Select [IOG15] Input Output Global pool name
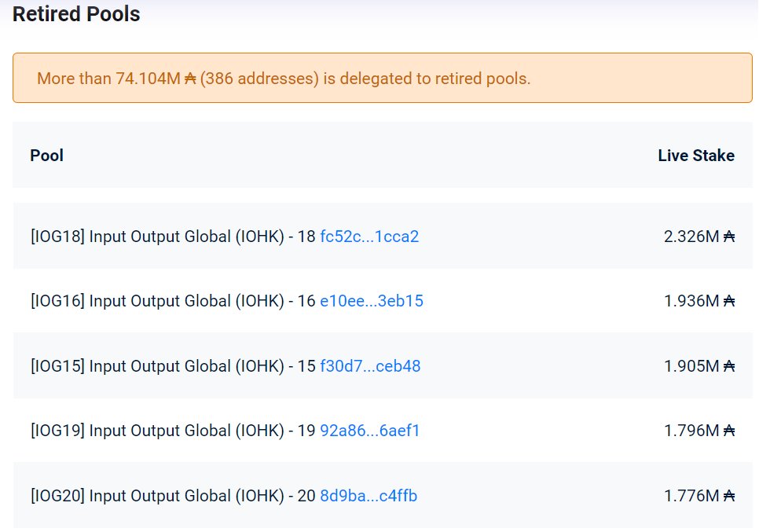This screenshot has width=759, height=532. (x=173, y=365)
